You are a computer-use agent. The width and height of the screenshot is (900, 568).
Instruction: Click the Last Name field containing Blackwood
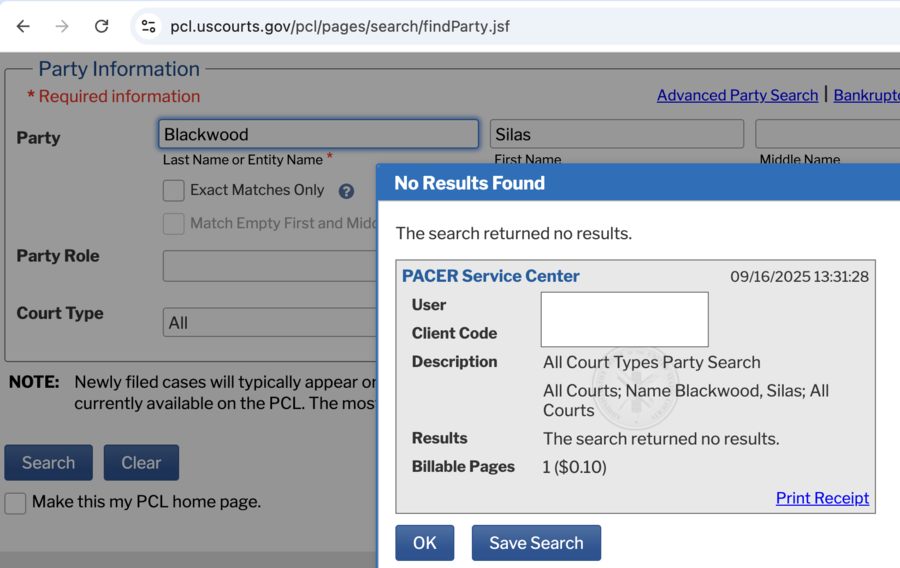point(318,134)
